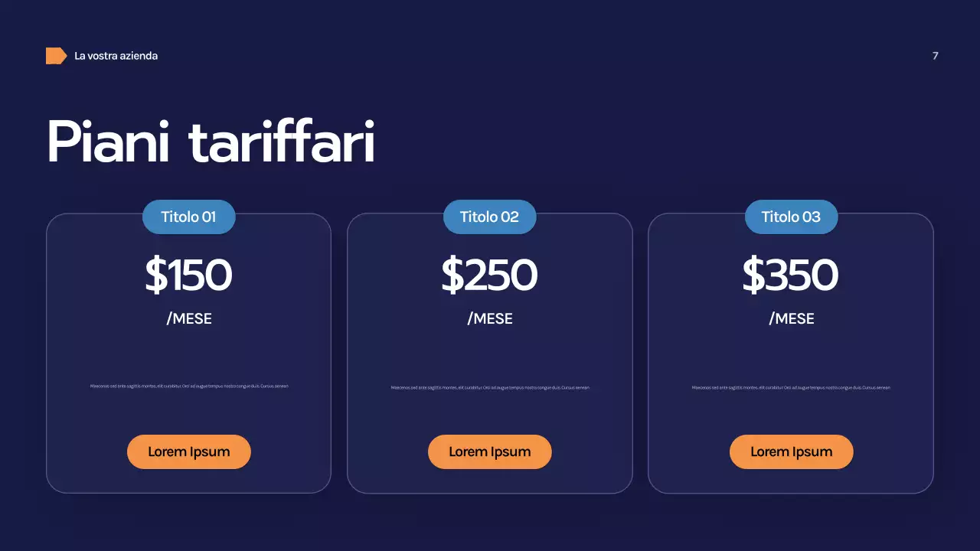
Task: Click empty space in the $250 card below /MESE
Action: point(490,352)
